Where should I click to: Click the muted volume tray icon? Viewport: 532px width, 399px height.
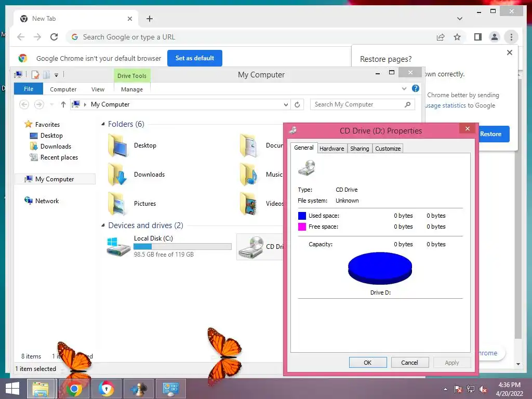click(483, 390)
